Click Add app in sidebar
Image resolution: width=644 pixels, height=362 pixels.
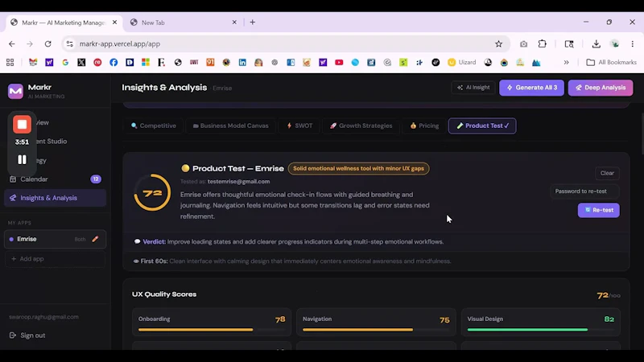55,259
